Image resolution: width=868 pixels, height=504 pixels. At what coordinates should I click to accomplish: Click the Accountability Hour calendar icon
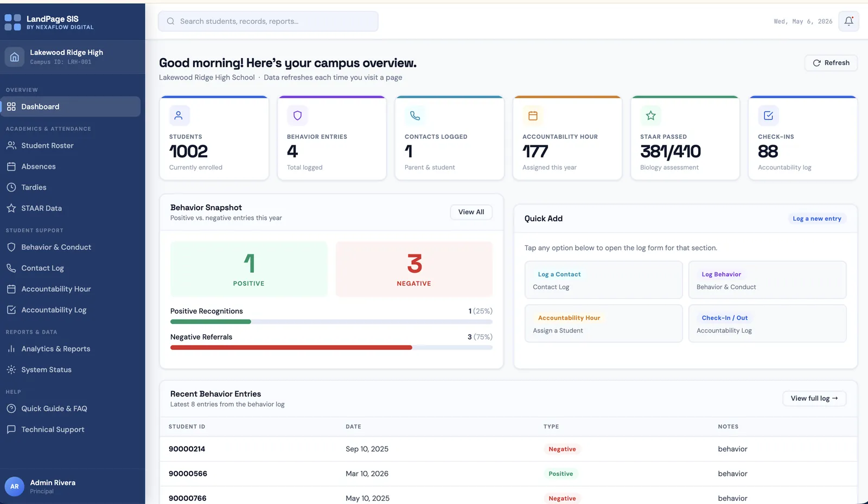click(x=533, y=116)
